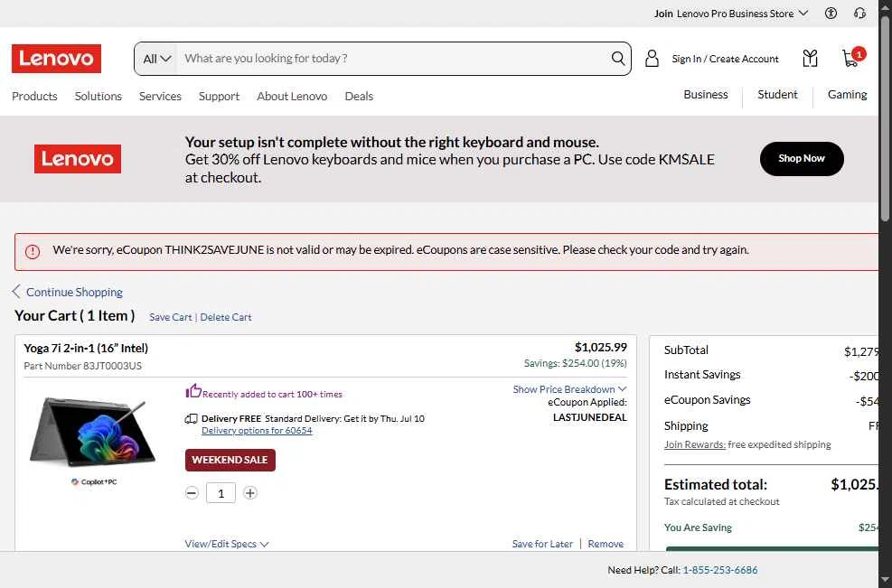This screenshot has height=588, width=892.
Task: Click Join Rewards link
Action: (x=695, y=444)
